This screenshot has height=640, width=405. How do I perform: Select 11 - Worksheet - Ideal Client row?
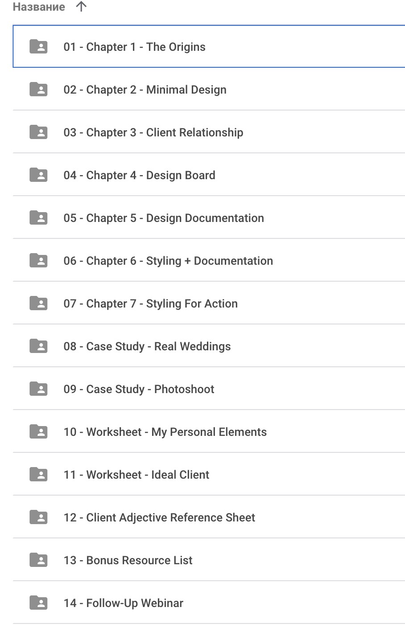click(209, 474)
